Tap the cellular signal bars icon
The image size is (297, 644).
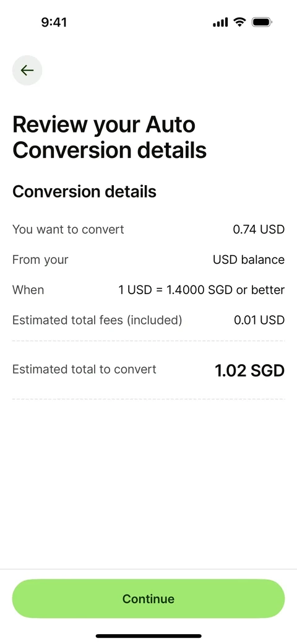[220, 22]
